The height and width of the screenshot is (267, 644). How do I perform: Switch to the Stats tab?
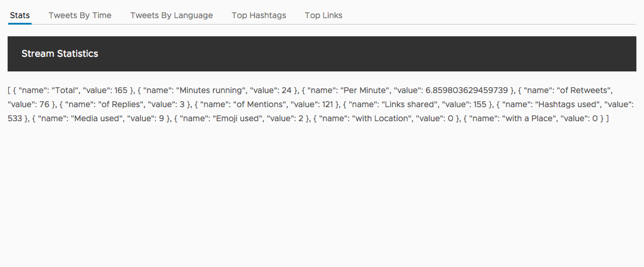(x=20, y=15)
